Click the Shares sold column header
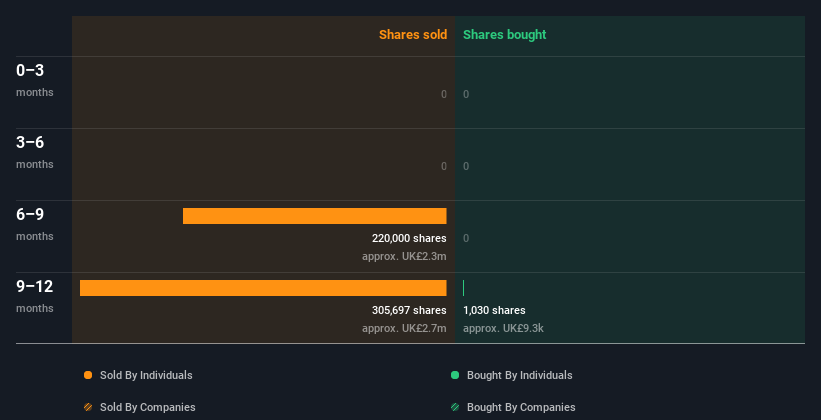 [x=413, y=35]
